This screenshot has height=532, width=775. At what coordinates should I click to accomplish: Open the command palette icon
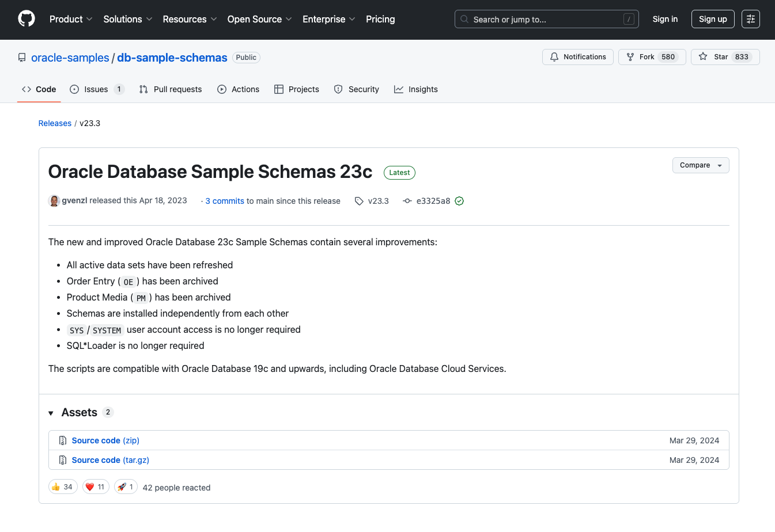[x=750, y=19]
